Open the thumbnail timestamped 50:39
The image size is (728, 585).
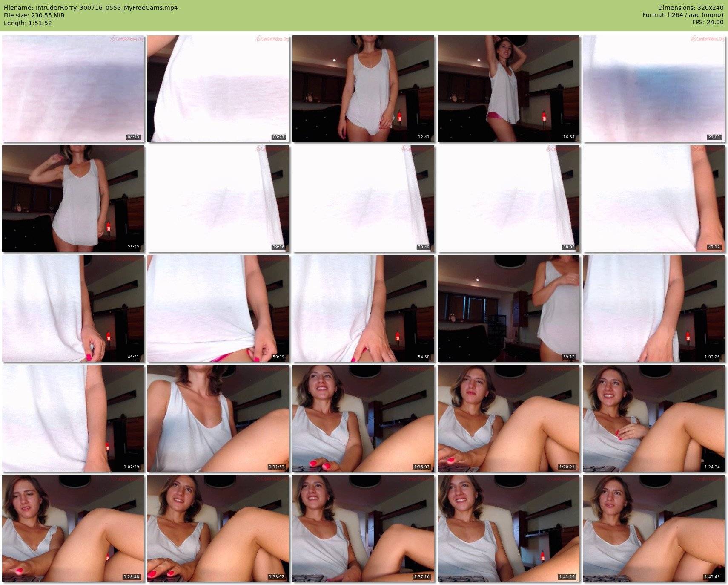pyautogui.click(x=218, y=308)
